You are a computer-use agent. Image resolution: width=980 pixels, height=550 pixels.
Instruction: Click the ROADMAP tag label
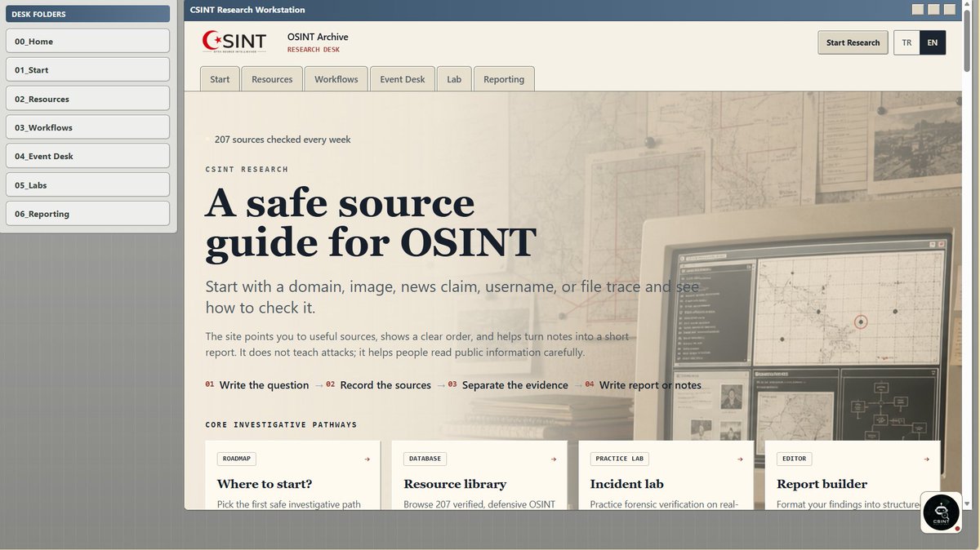tap(235, 459)
